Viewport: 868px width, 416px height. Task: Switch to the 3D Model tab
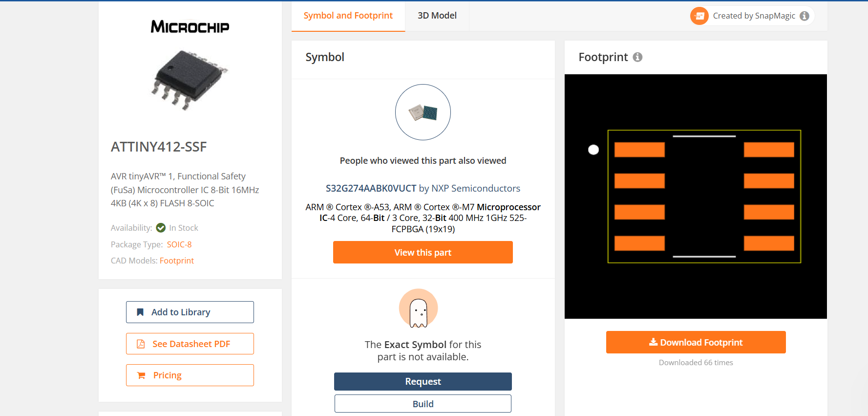[x=437, y=16]
